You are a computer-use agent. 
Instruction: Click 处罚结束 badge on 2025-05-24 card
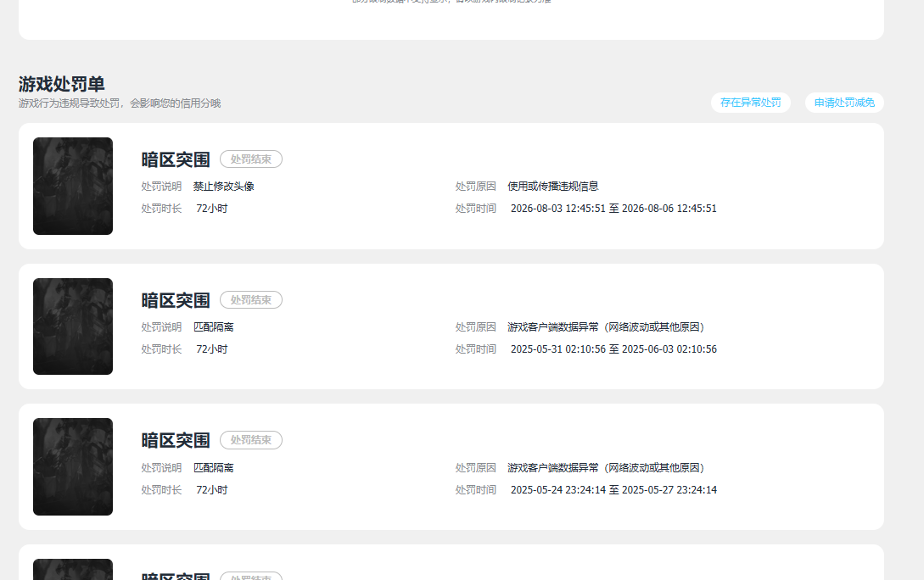pyautogui.click(x=251, y=440)
